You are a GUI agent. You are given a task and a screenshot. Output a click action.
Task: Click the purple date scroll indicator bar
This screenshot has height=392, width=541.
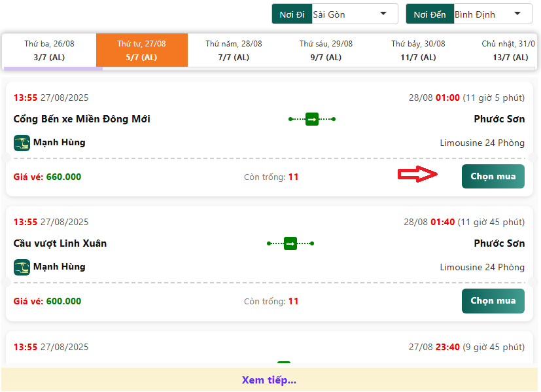click(53, 68)
